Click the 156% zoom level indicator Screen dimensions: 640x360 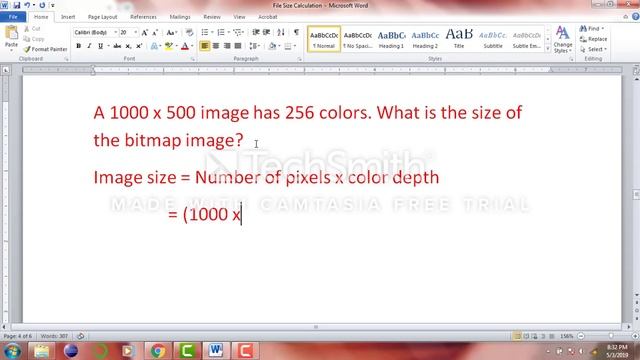point(567,336)
